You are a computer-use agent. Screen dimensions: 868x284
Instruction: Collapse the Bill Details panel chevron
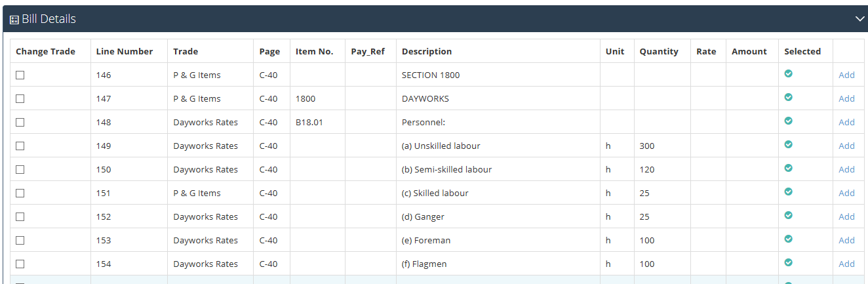point(860,19)
